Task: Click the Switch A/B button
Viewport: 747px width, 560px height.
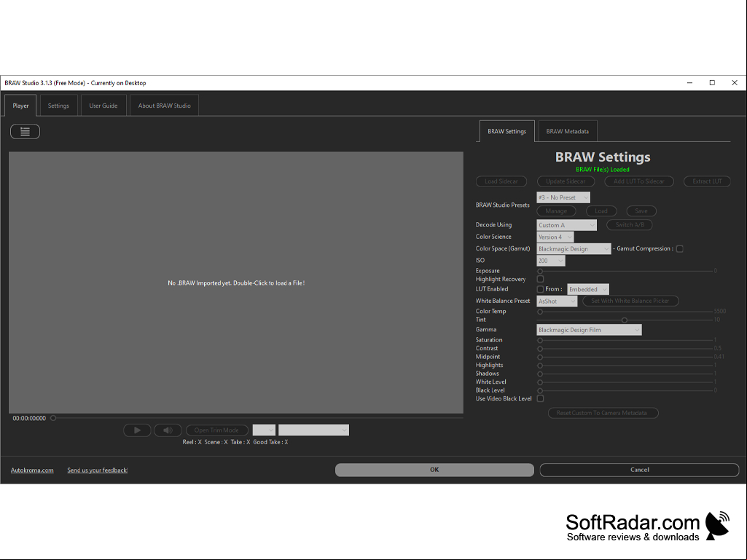Action: coord(630,225)
